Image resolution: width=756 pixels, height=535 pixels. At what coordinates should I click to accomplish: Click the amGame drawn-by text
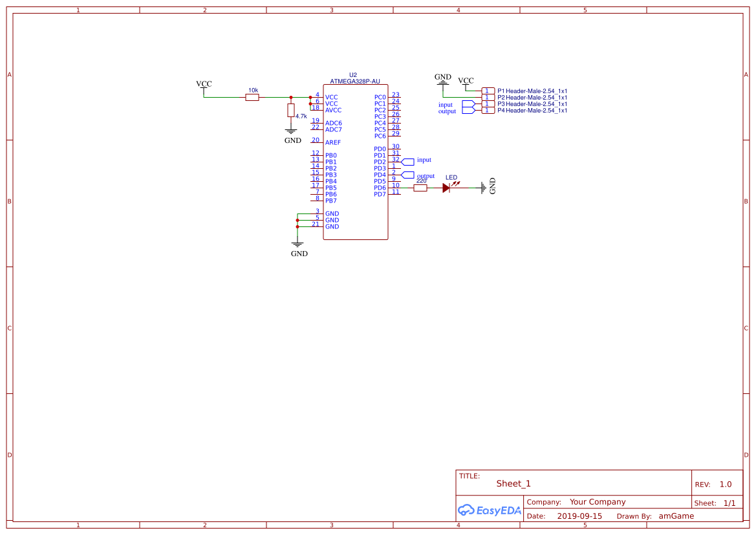pyautogui.click(x=676, y=516)
